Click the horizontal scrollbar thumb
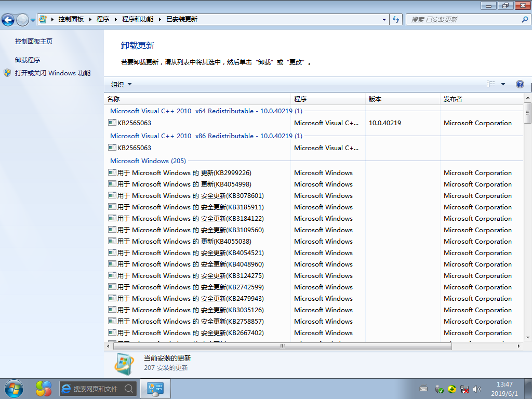The height and width of the screenshot is (399, 532). (x=282, y=346)
